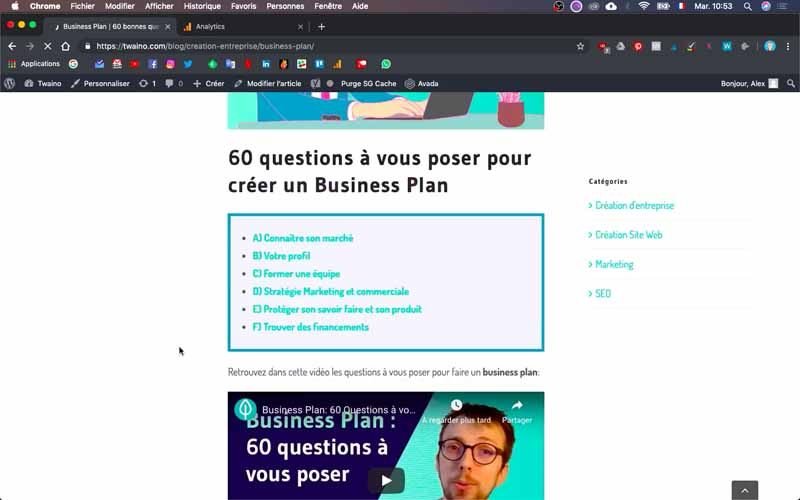Image resolution: width=800 pixels, height=500 pixels.
Task: Open a new tab with the plus button
Action: [x=321, y=27]
